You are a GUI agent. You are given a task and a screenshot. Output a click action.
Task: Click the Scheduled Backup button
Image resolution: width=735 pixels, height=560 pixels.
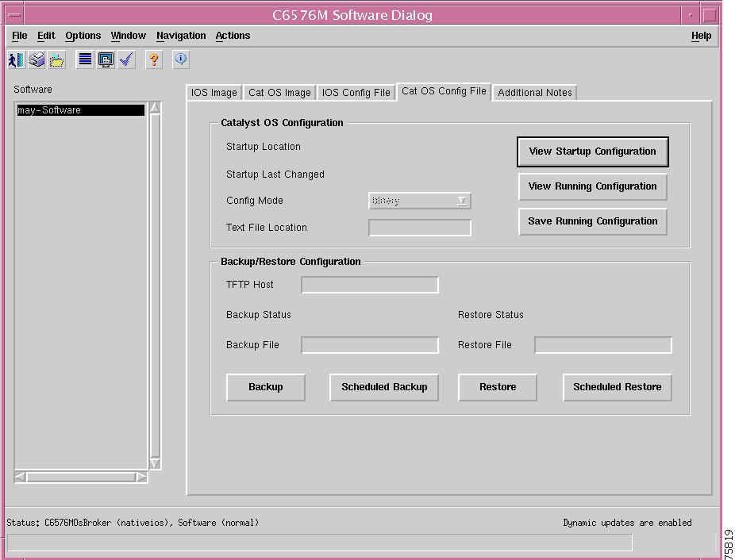[x=384, y=387]
